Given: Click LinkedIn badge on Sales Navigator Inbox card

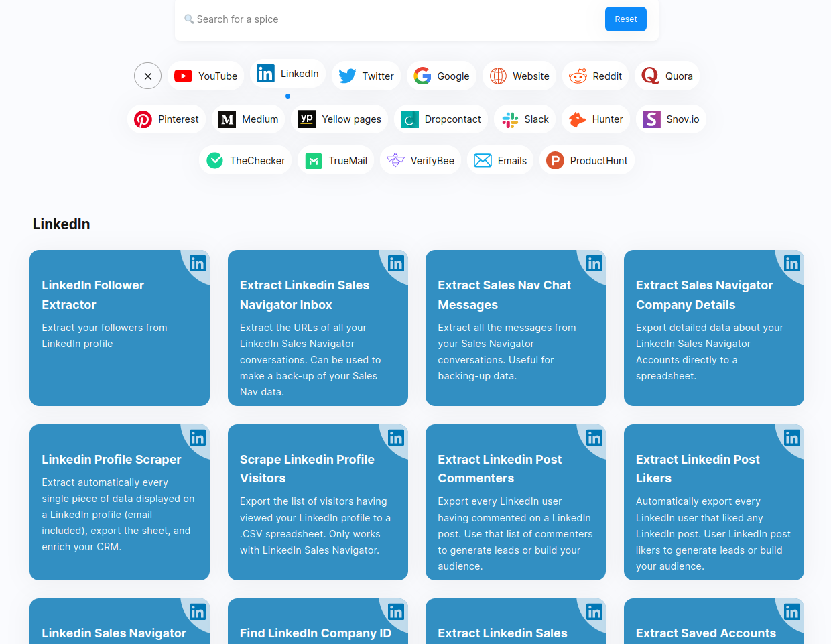Looking at the screenshot, I should (x=396, y=263).
